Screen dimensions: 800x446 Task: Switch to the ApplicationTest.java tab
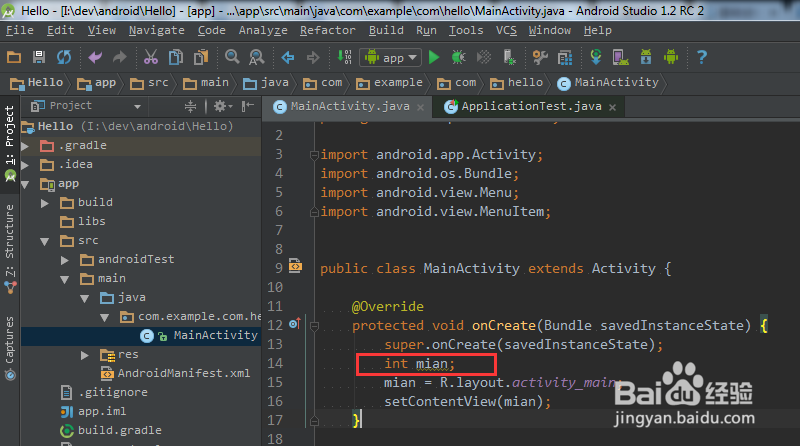pyautogui.click(x=531, y=107)
